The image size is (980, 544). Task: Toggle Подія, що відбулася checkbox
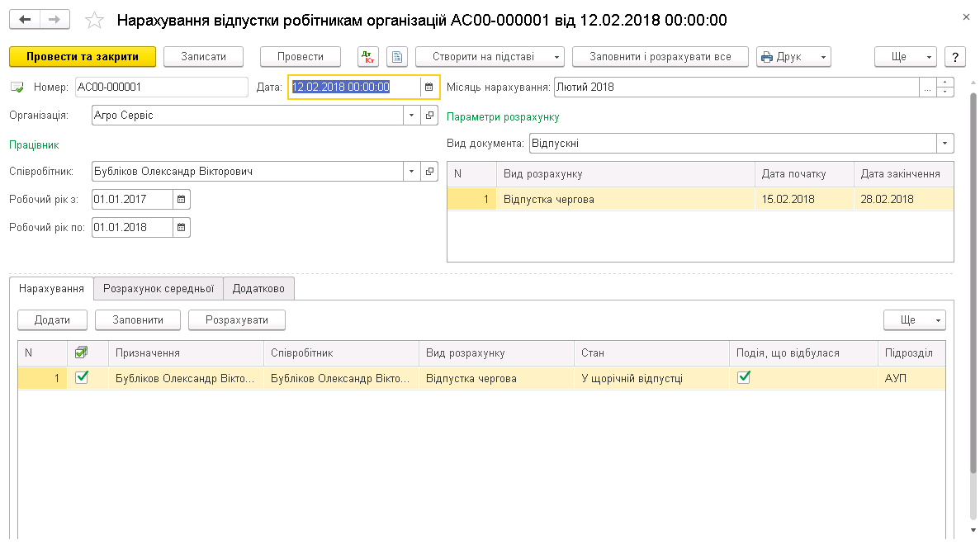point(744,377)
